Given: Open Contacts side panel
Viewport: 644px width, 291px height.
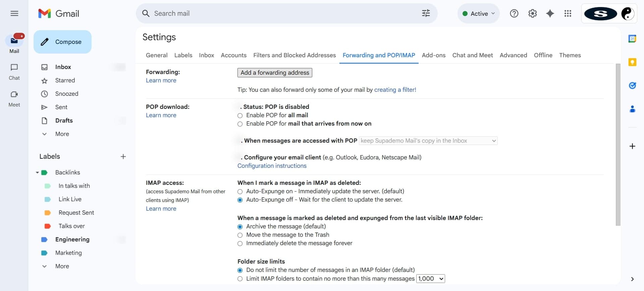Looking at the screenshot, I should pos(632,109).
